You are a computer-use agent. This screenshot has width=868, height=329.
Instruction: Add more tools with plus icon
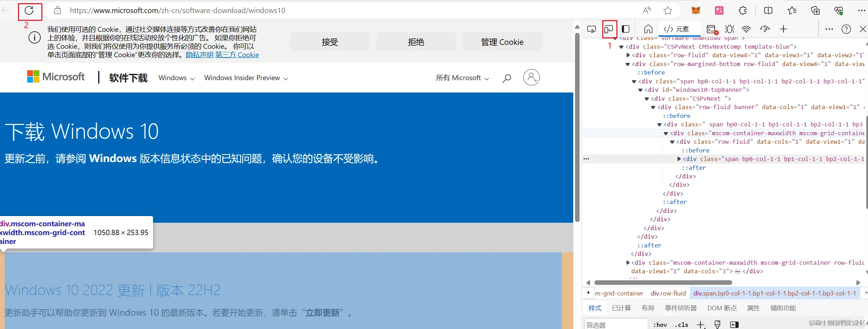pos(784,29)
